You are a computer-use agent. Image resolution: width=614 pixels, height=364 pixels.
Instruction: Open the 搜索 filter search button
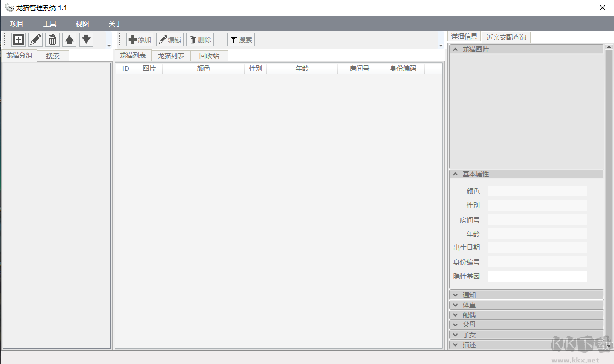(241, 40)
